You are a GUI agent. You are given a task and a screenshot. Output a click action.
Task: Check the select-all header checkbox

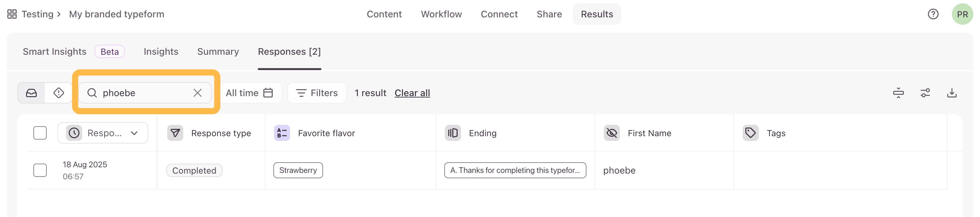point(40,133)
